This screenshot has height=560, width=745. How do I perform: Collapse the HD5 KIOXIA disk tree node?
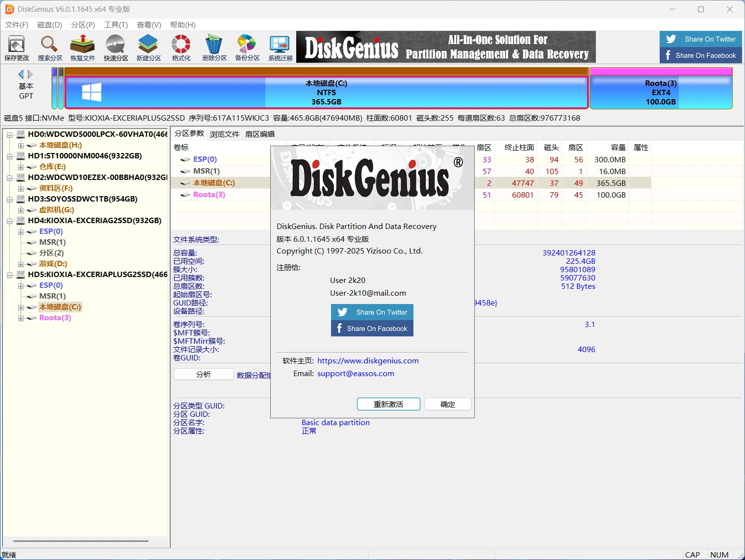click(9, 275)
